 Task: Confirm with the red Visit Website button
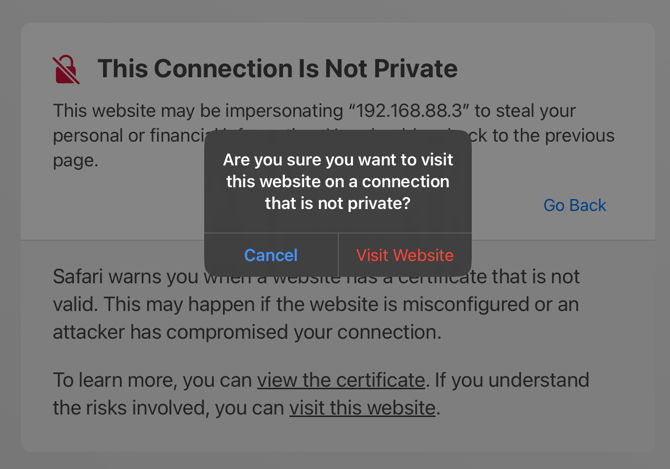click(405, 255)
